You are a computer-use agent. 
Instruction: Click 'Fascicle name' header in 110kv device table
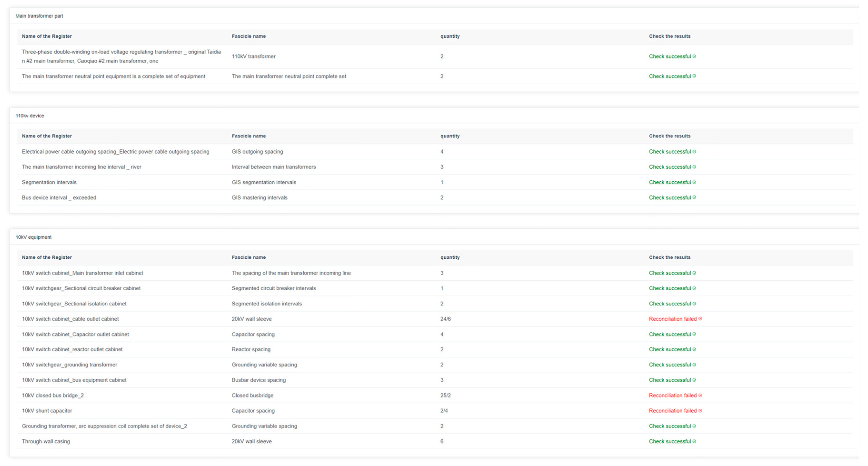pyautogui.click(x=248, y=136)
